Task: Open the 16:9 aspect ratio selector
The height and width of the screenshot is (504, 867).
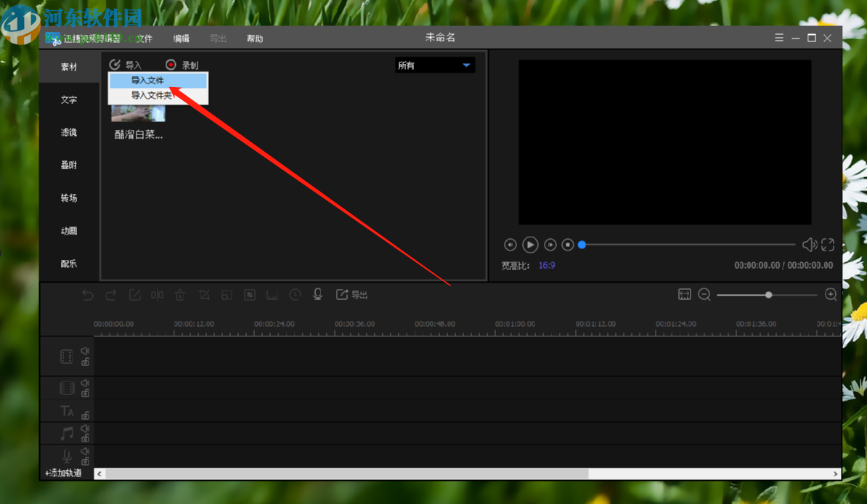Action: (546, 266)
